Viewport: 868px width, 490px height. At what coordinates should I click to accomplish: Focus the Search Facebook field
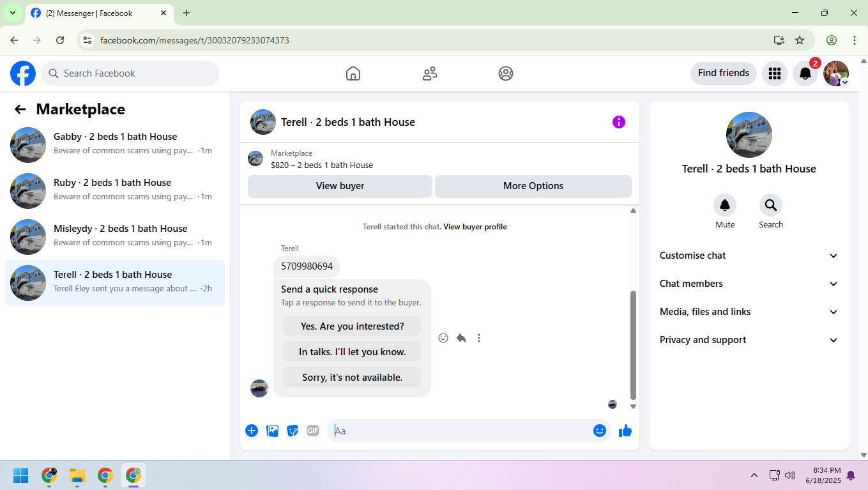tap(130, 73)
